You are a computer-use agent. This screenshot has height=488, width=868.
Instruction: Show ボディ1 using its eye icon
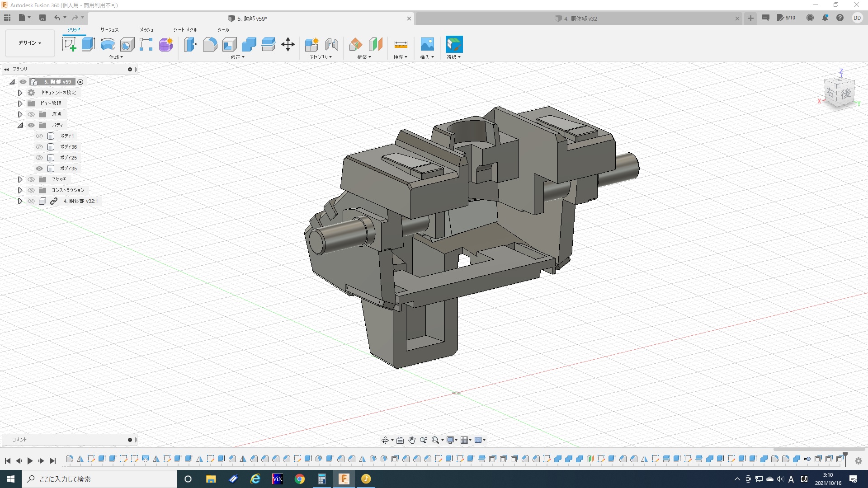39,136
